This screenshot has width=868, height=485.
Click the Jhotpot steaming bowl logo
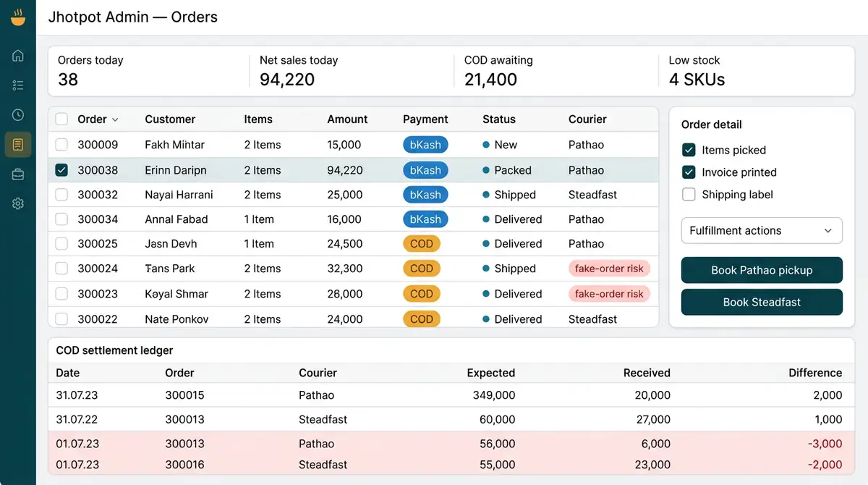(x=18, y=17)
